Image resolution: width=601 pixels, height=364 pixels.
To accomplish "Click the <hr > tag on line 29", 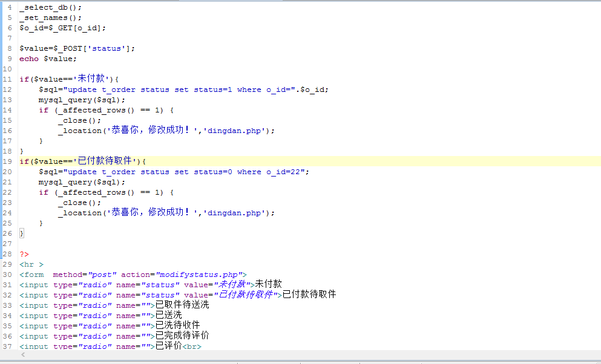I will tap(31, 264).
